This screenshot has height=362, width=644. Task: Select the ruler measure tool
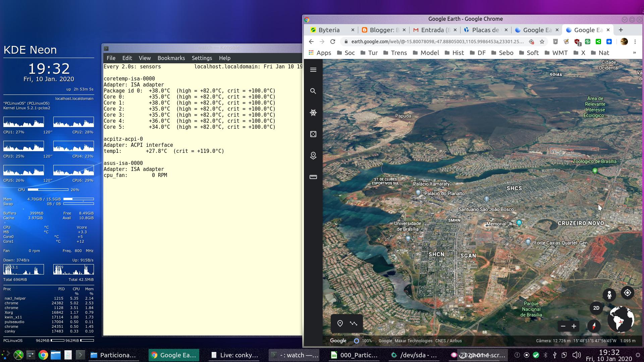[313, 177]
